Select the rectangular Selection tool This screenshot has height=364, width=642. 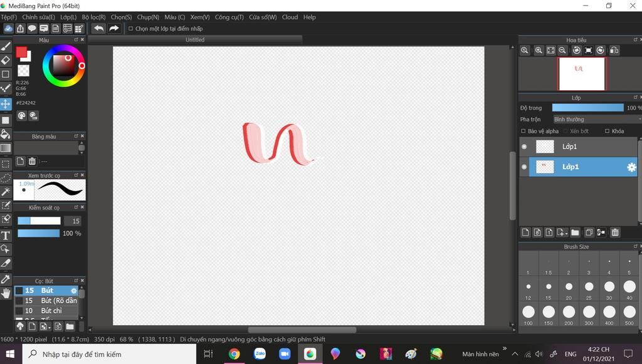click(6, 164)
